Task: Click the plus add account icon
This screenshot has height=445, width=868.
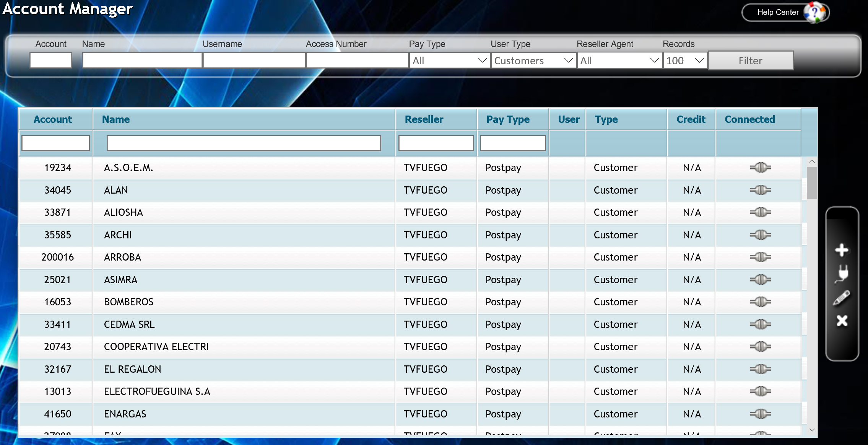Action: point(842,250)
